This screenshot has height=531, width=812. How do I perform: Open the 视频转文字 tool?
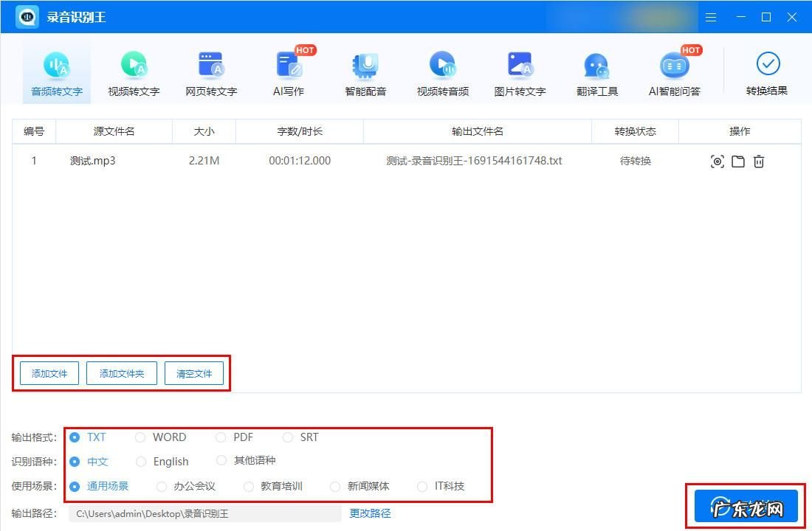click(134, 74)
